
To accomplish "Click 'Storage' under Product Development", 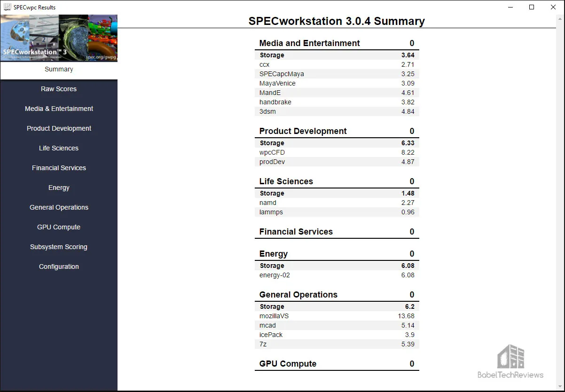I will point(272,143).
